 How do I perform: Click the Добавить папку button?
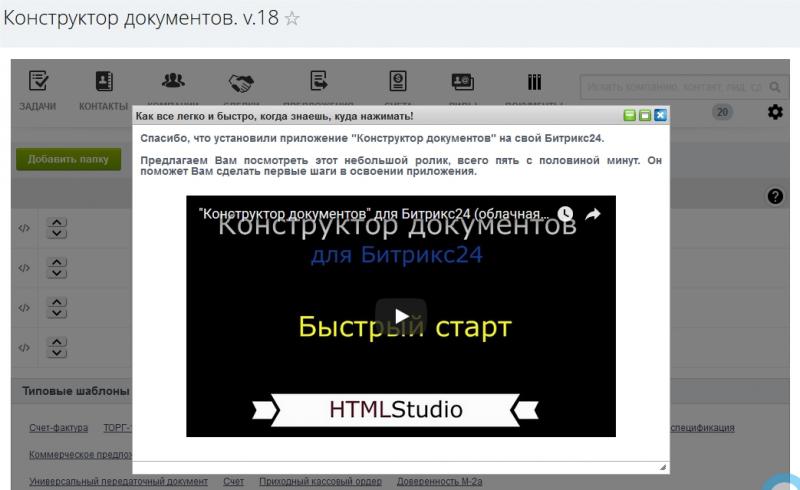pos(68,159)
